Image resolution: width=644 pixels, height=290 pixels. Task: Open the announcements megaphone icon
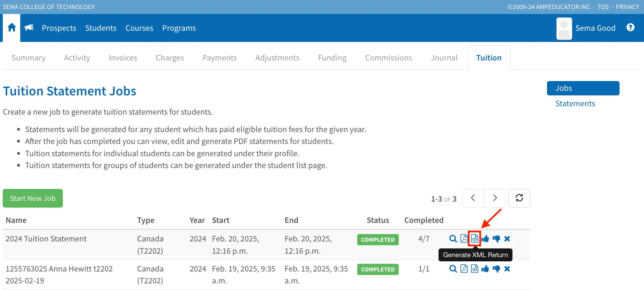tap(29, 28)
